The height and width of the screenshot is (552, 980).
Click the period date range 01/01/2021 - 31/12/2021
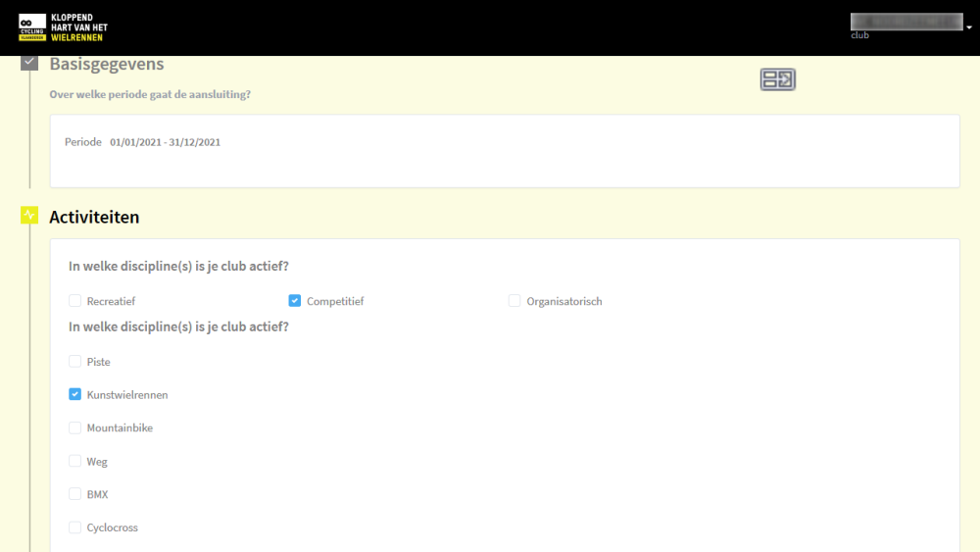coord(165,142)
